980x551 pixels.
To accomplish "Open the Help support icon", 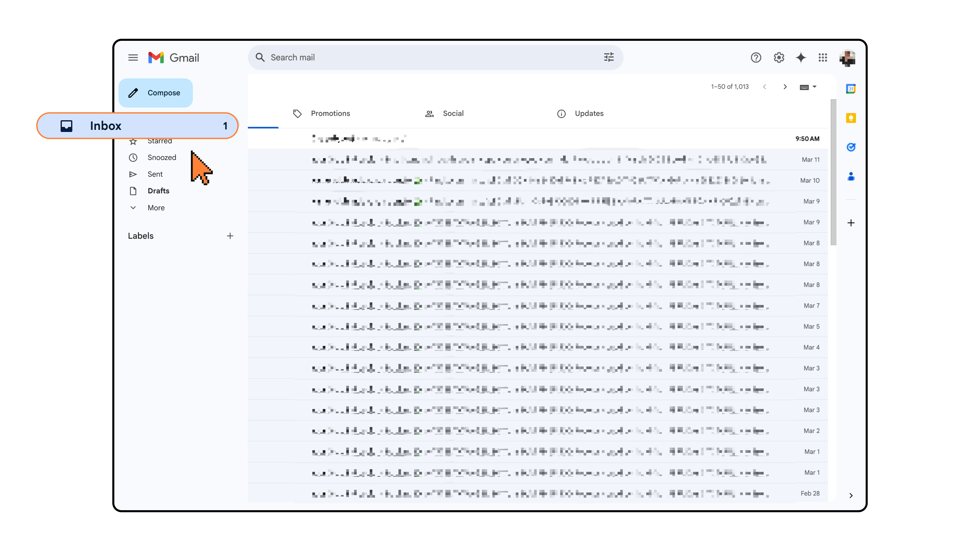I will tap(755, 57).
